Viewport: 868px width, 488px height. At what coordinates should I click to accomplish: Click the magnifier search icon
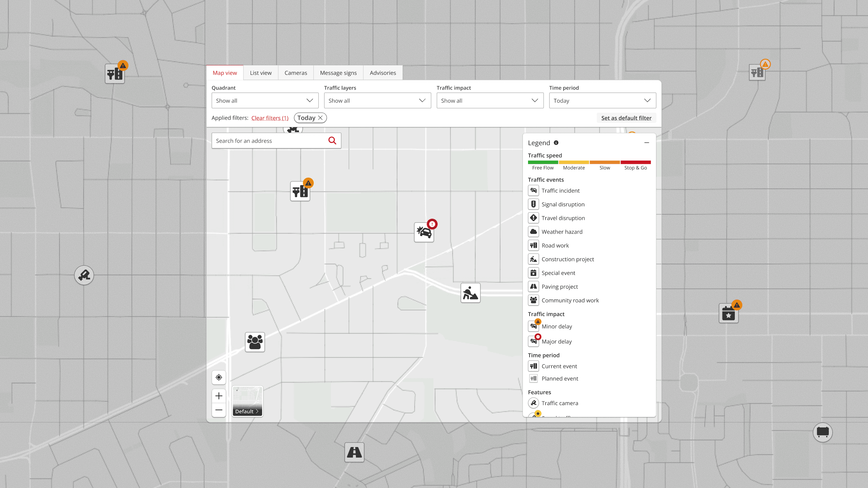(x=332, y=140)
